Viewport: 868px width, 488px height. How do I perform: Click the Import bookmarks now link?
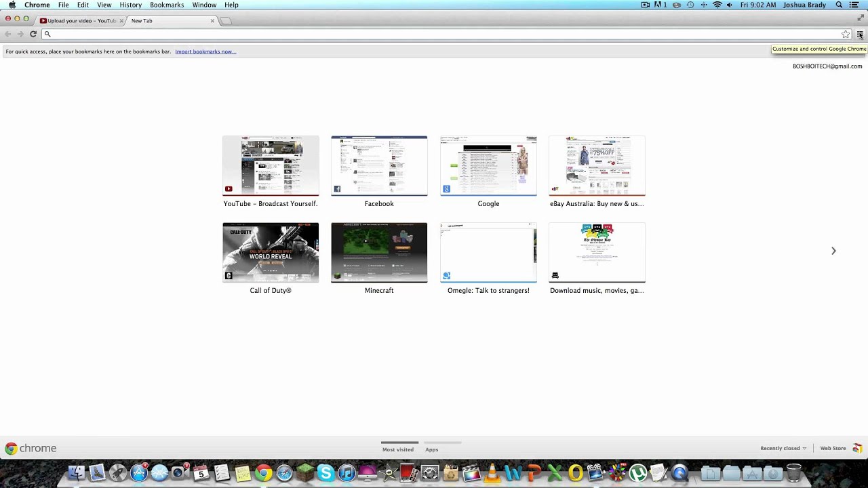[205, 52]
